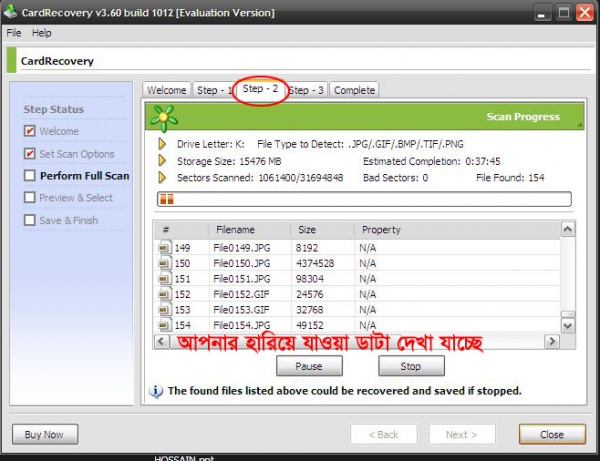The image size is (600, 461).
Task: Select File0149.JPG in the list
Action: (241, 248)
